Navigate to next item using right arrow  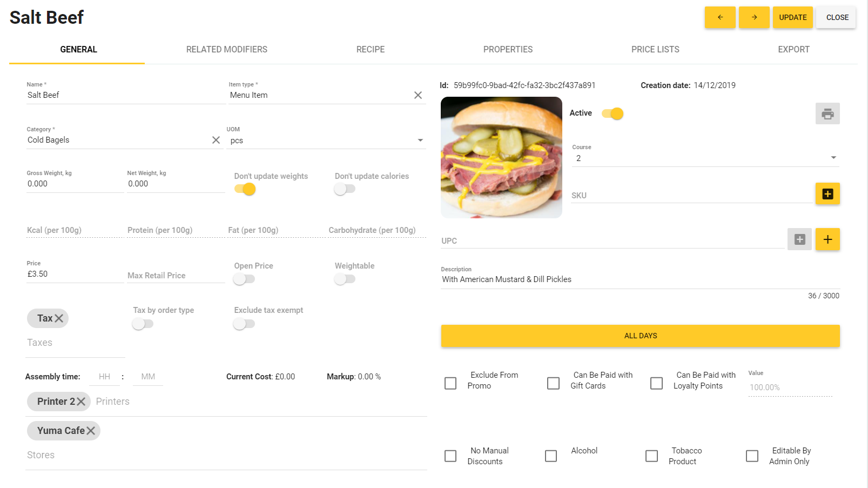(x=754, y=17)
